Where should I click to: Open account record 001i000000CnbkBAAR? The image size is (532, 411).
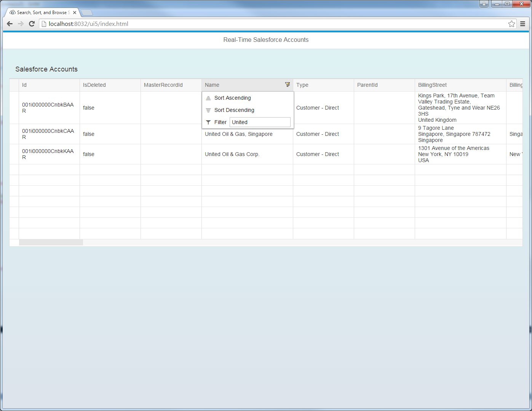click(x=49, y=108)
